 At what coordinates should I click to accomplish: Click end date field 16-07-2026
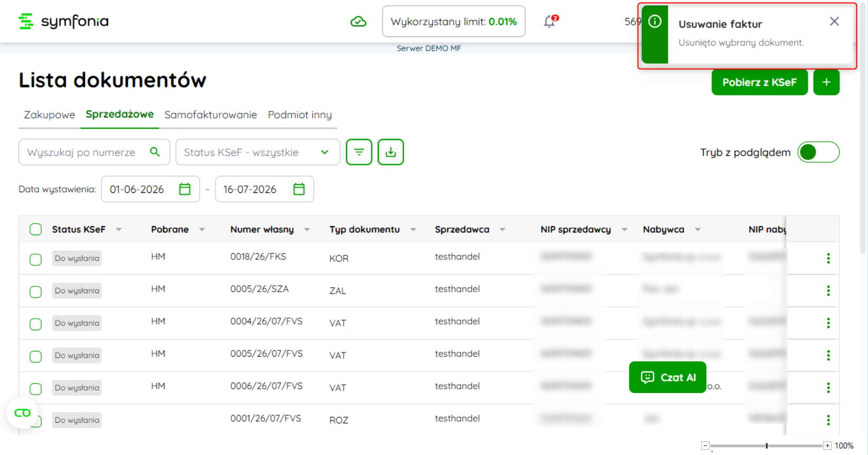pos(265,189)
